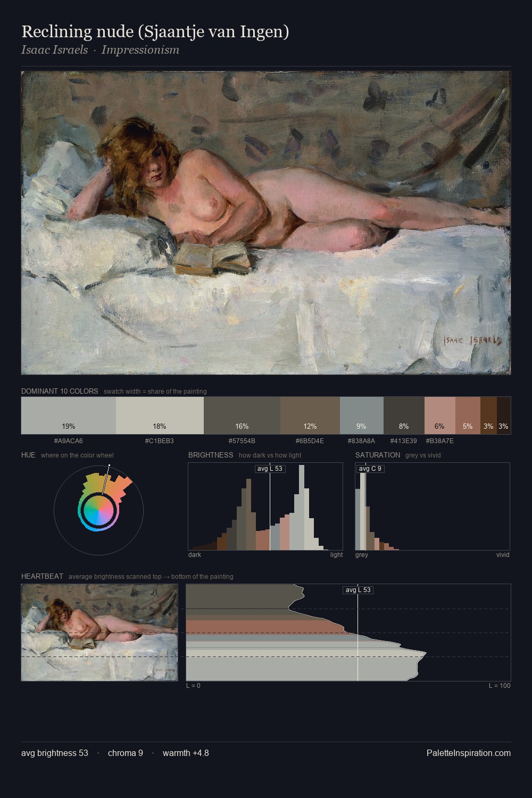Click the heartbeat painting thumbnail
The image size is (532, 798).
point(99,633)
